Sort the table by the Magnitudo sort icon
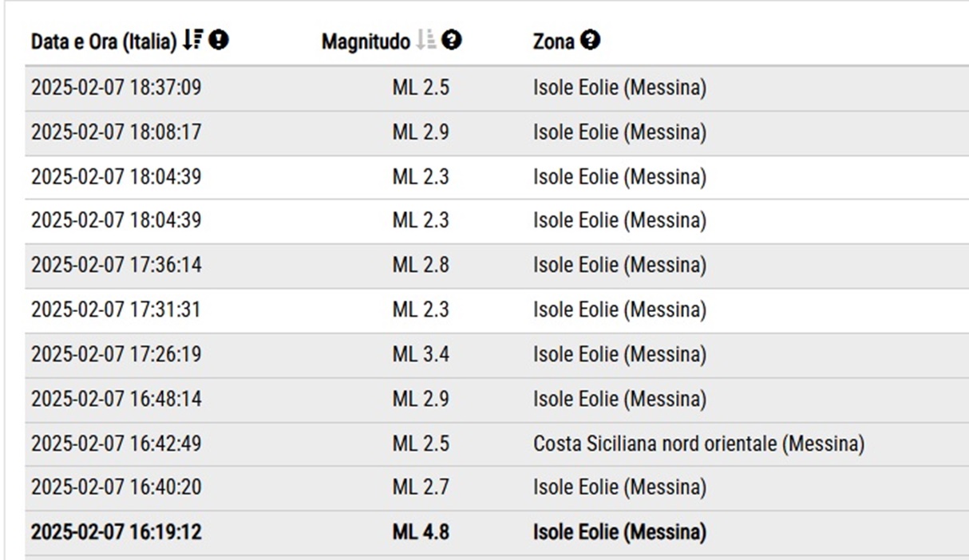Viewport: 969px width, 560px height. coord(427,41)
